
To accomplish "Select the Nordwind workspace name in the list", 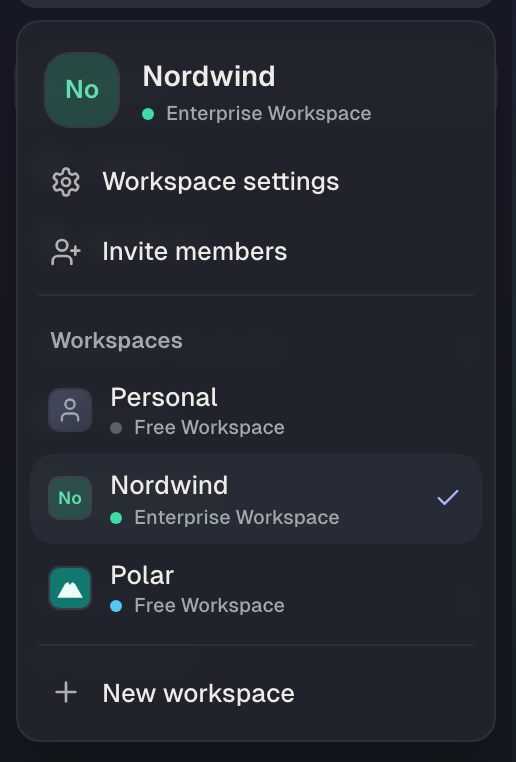I will (x=169, y=485).
